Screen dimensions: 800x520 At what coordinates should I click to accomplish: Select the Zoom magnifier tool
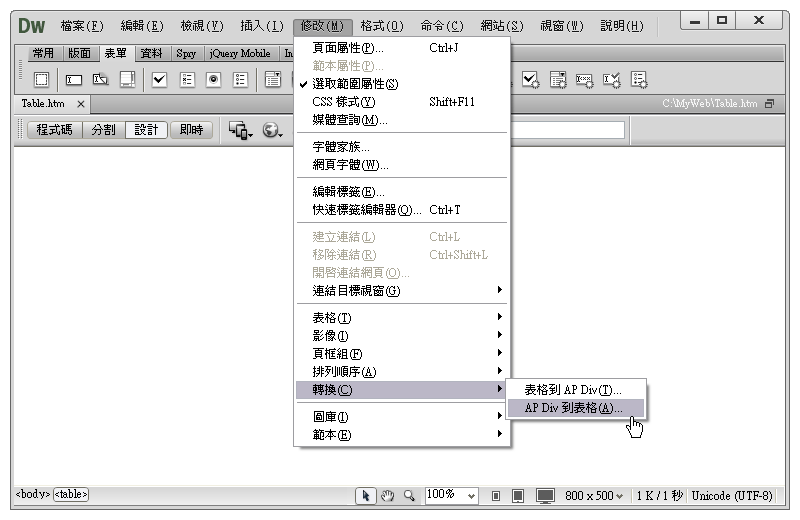(408, 495)
